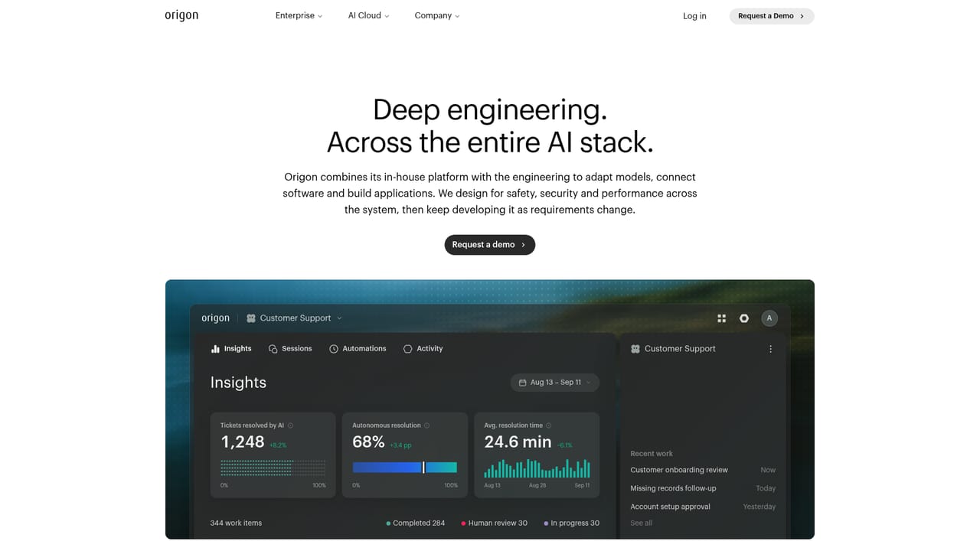This screenshot has height=551, width=980.
Task: Click the Insights page heading
Action: click(x=238, y=383)
